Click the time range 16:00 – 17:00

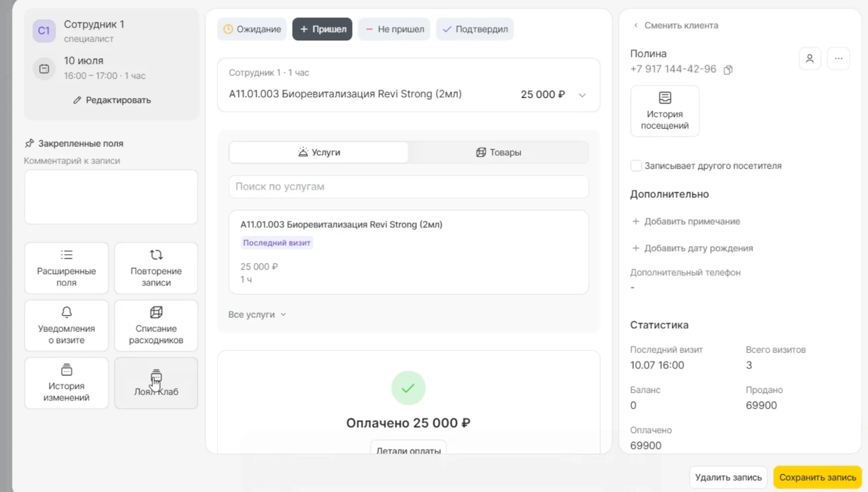point(90,76)
